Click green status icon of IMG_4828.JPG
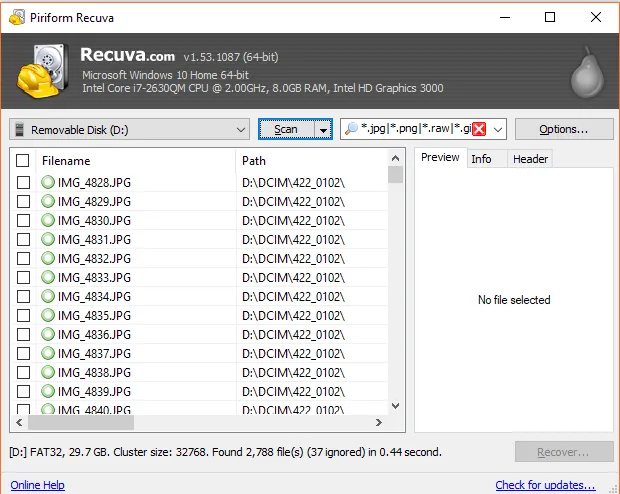This screenshot has height=494, width=620. 48,182
